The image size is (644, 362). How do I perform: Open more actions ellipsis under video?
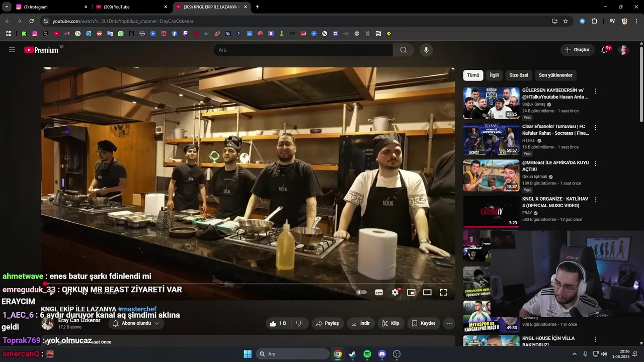coord(449,323)
